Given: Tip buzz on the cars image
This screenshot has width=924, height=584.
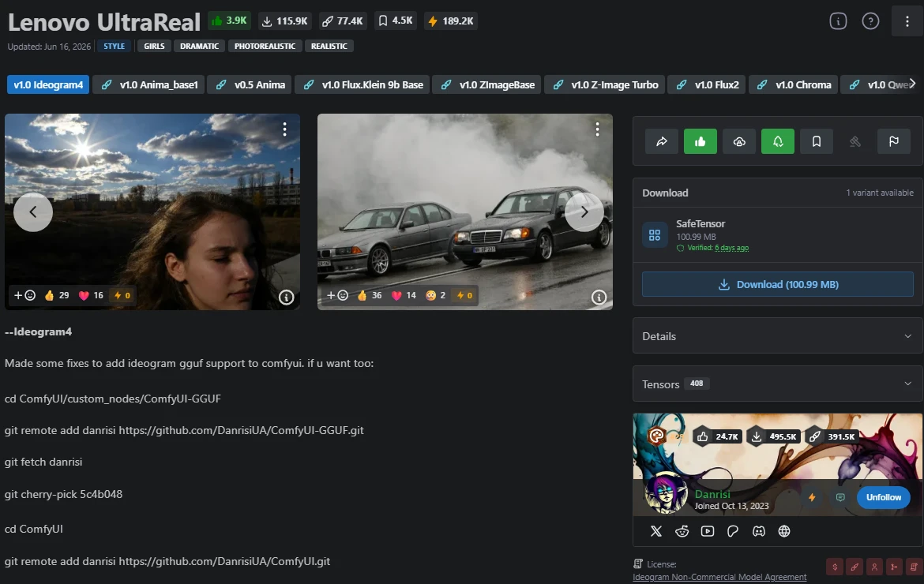Looking at the screenshot, I should pyautogui.click(x=465, y=295).
